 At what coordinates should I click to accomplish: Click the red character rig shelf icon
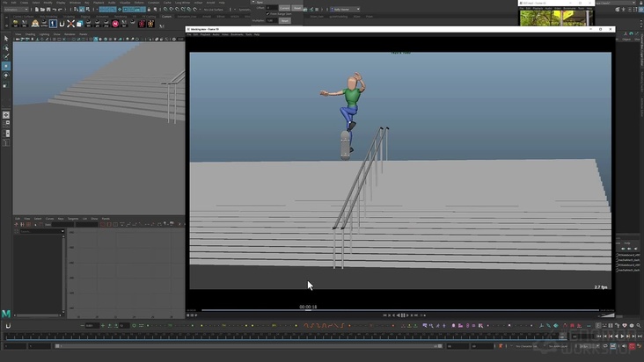pos(142,24)
